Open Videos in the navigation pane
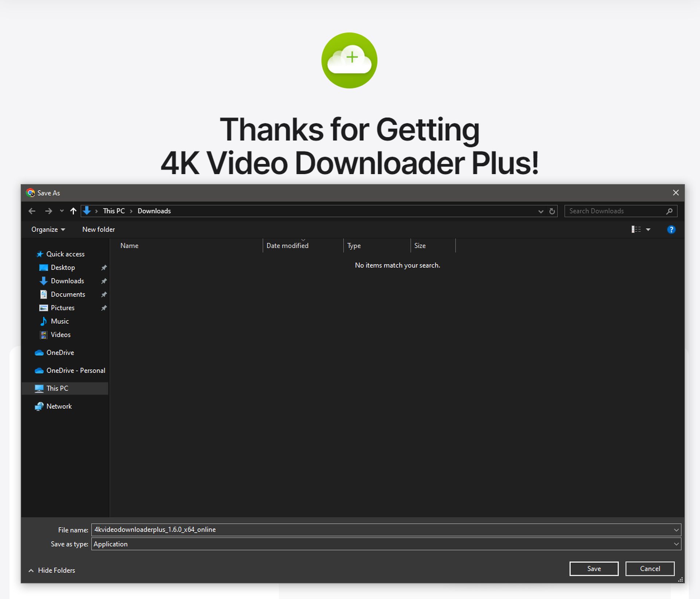Screen dimensions: 700x599 (61, 335)
